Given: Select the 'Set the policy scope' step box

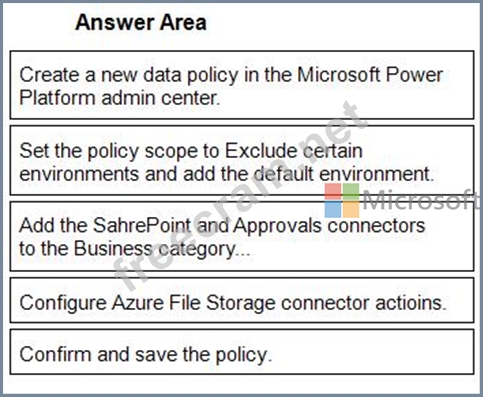Looking at the screenshot, I should (x=242, y=160).
